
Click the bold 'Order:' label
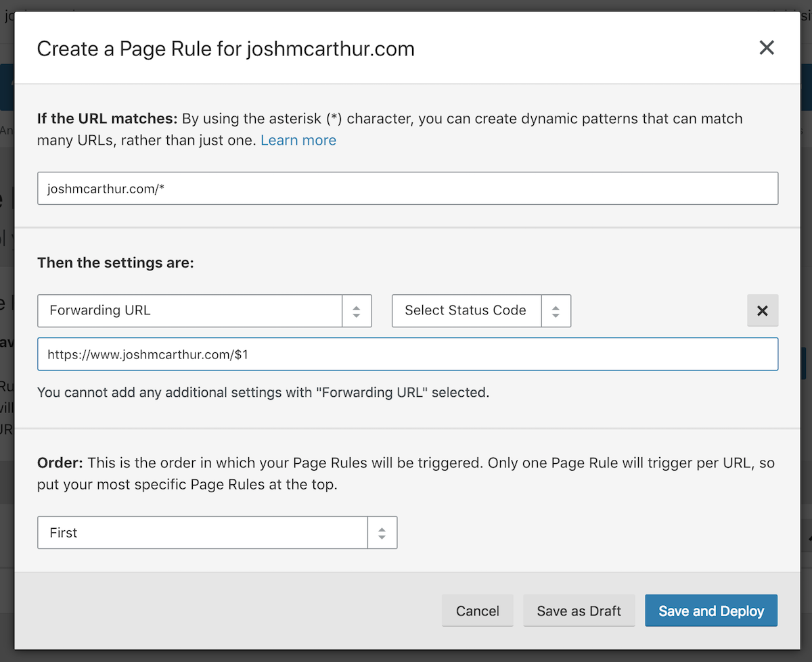click(x=60, y=463)
